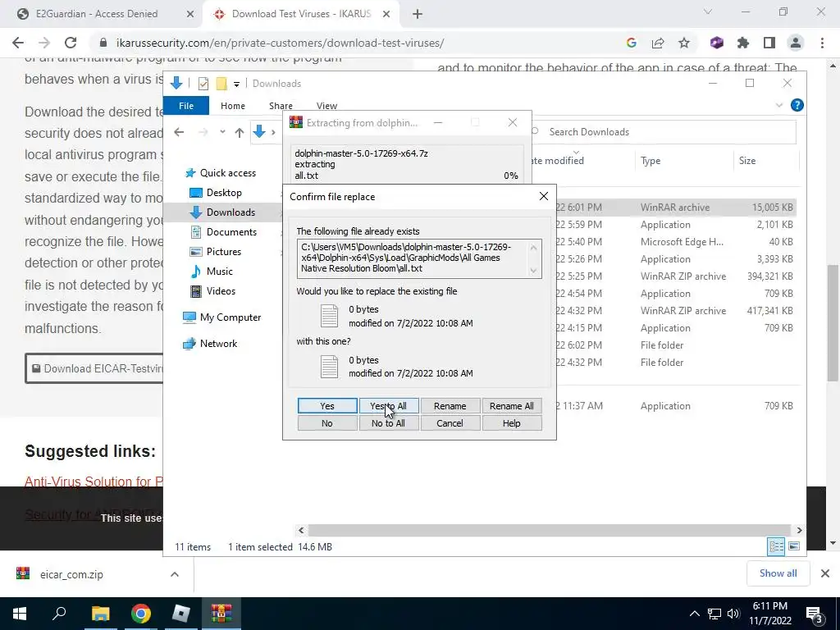Close the Confirm file replace dialog
The width and height of the screenshot is (840, 630).
point(543,196)
